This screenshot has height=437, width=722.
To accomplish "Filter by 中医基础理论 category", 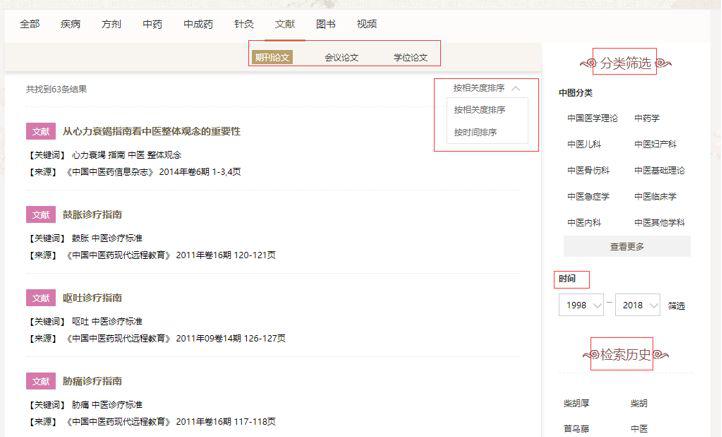I will point(659,170).
